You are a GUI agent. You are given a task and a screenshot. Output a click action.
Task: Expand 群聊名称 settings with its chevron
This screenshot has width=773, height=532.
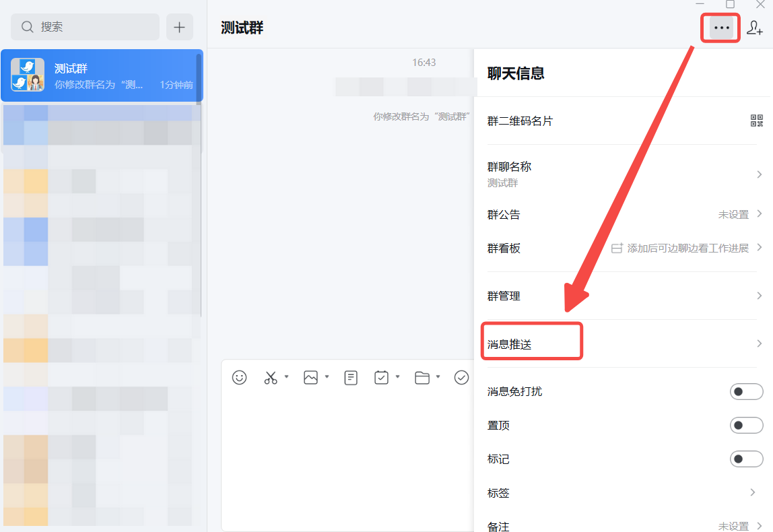click(x=760, y=174)
